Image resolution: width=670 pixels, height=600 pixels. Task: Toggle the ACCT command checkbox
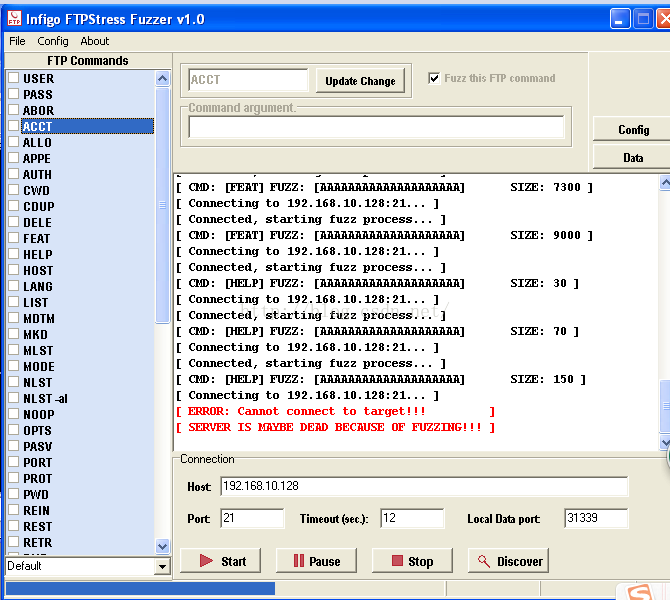[14, 126]
